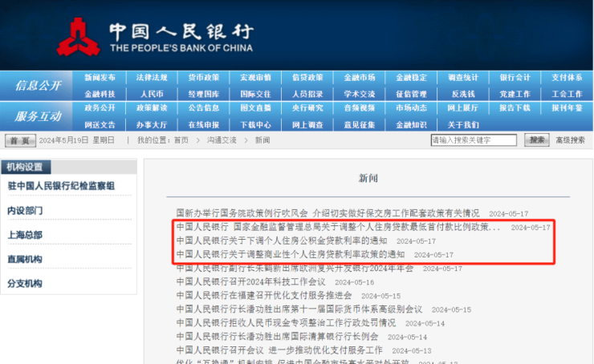Viewport: 594px width, 364px height.
Task: Select 调查统计 in navigation
Action: tap(463, 78)
